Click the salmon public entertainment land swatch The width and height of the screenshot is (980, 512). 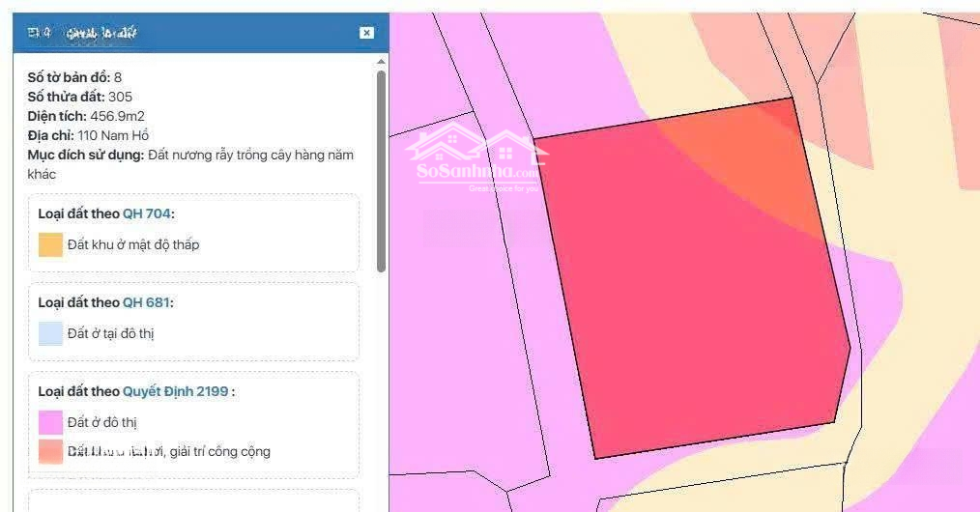click(x=50, y=451)
